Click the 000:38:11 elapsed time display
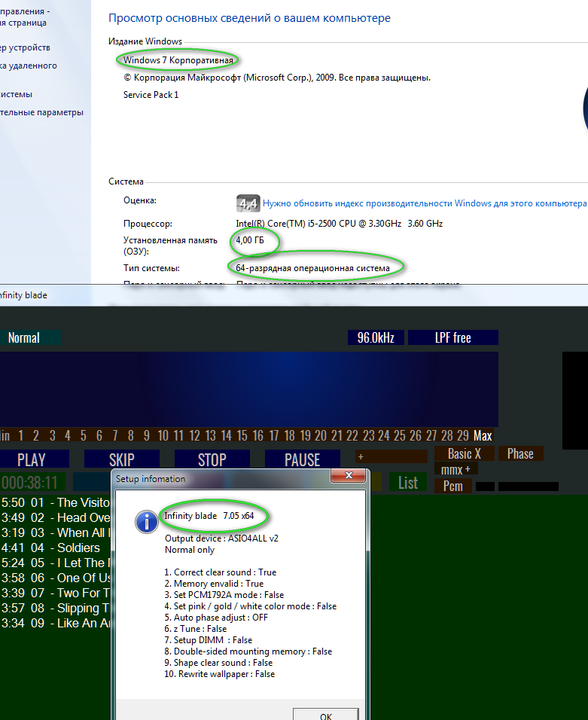The height and width of the screenshot is (720, 588). coord(32,482)
